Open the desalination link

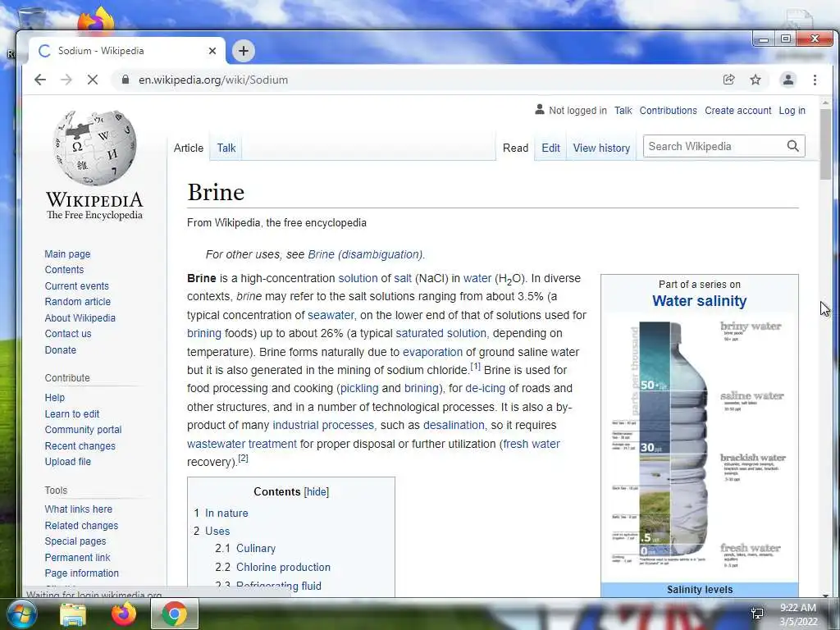coord(454,425)
